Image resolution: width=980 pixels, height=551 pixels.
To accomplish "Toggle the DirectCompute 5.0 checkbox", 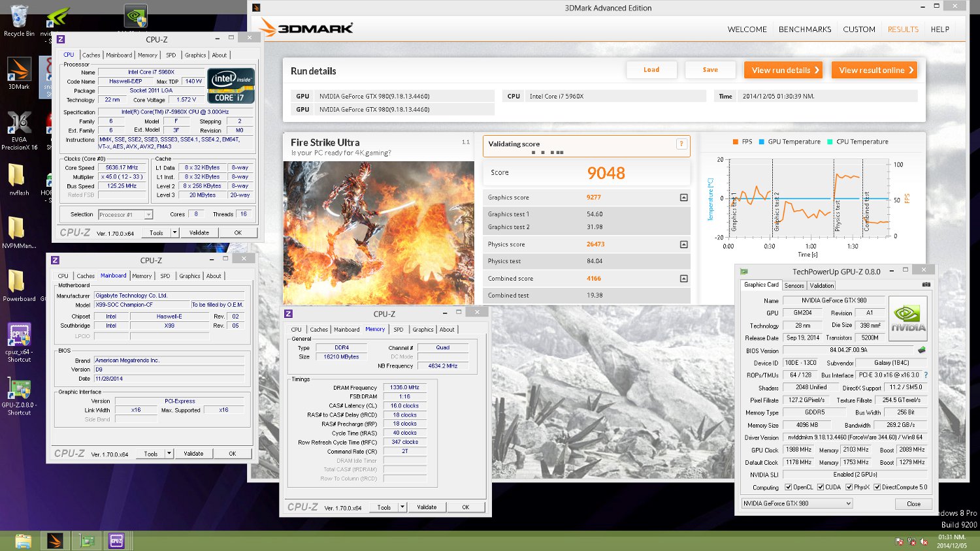I will pos(877,487).
